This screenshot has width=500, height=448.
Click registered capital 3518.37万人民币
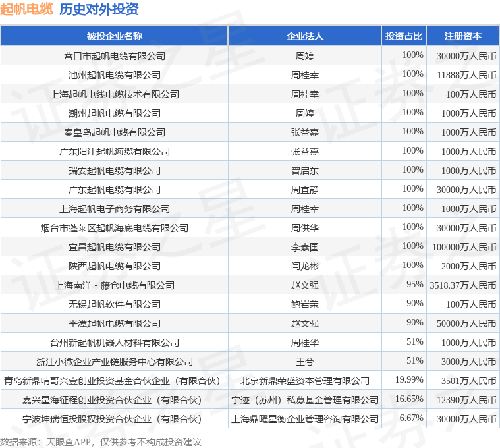click(463, 285)
